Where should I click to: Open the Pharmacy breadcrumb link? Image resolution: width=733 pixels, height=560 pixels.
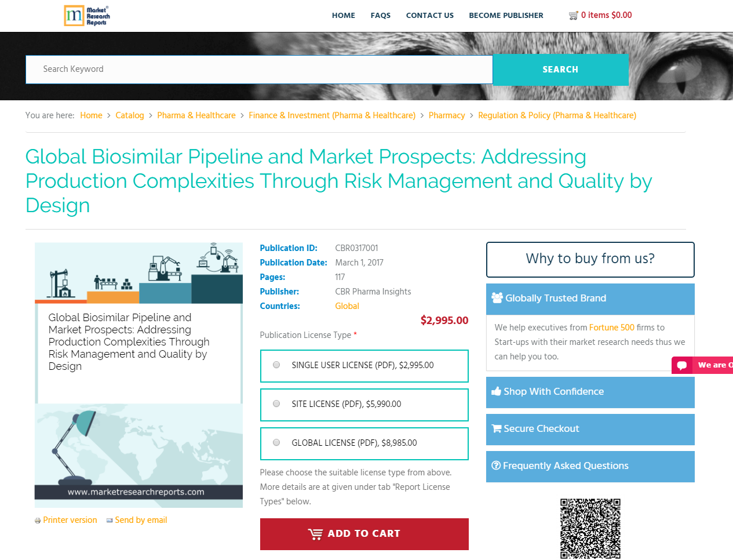pyautogui.click(x=447, y=115)
